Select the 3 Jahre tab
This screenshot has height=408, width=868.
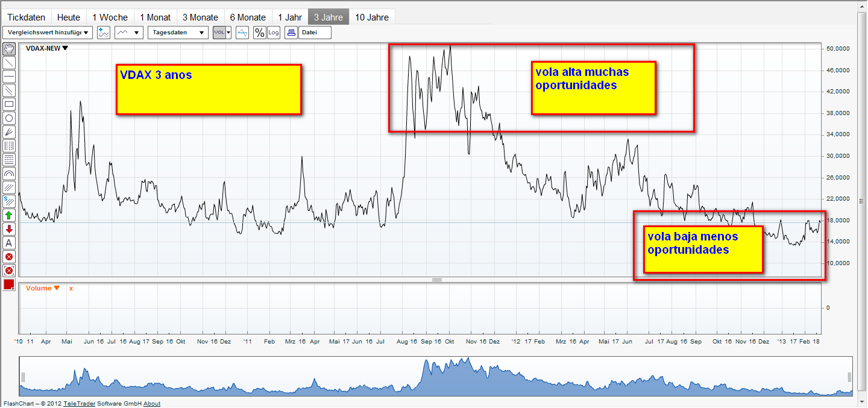pos(329,17)
